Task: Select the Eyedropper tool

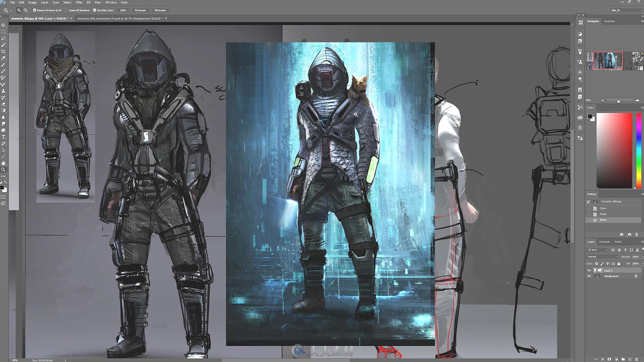Action: (x=3, y=58)
